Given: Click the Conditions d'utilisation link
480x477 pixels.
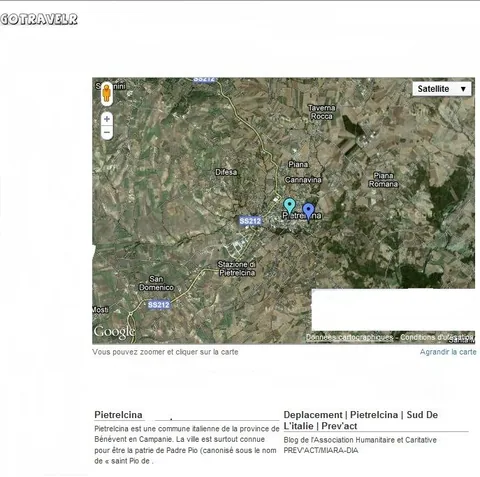Looking at the screenshot, I should [x=437, y=337].
